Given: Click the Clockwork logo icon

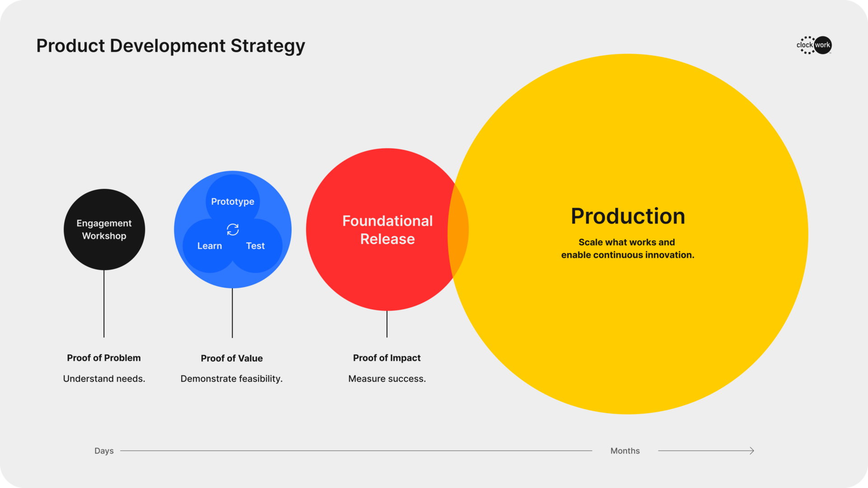Looking at the screenshot, I should [814, 45].
